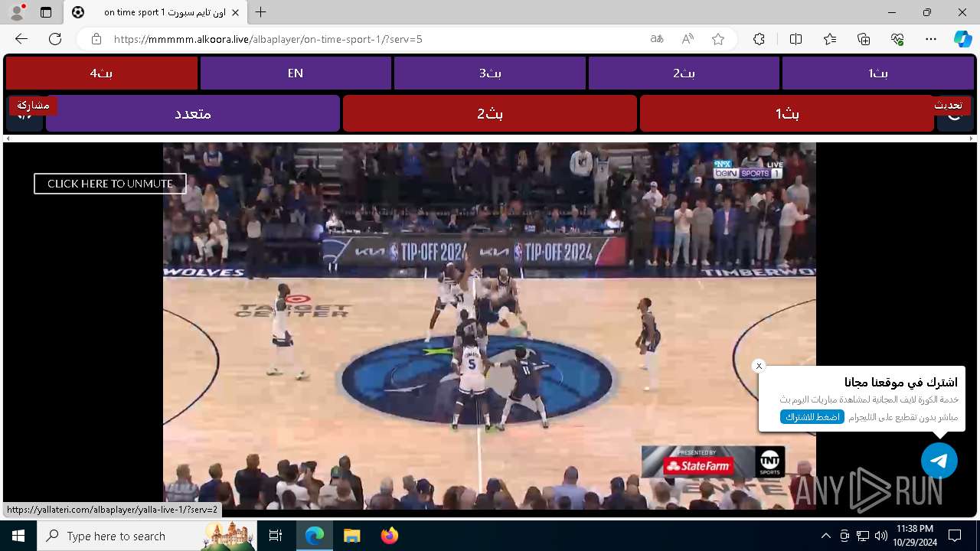Open the notification center
980x551 pixels.
coord(955,536)
